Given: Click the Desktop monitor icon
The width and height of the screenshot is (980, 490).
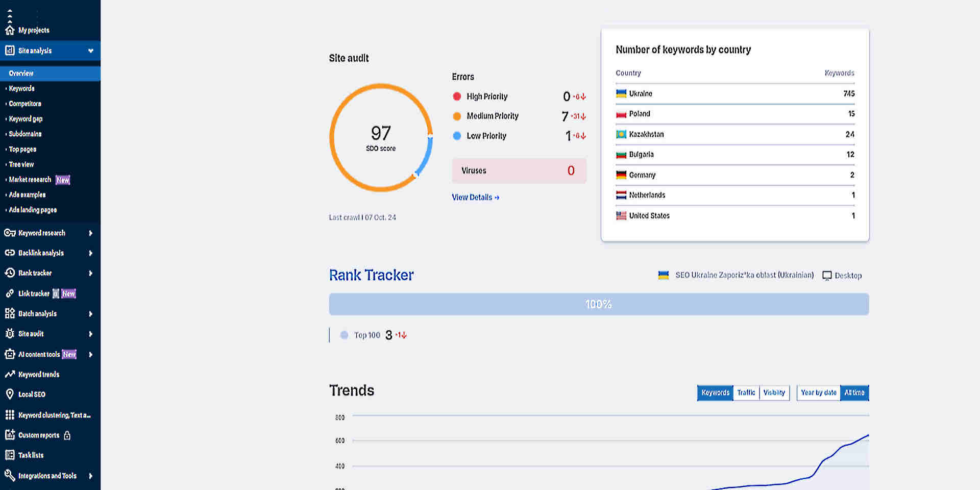Looking at the screenshot, I should (827, 276).
